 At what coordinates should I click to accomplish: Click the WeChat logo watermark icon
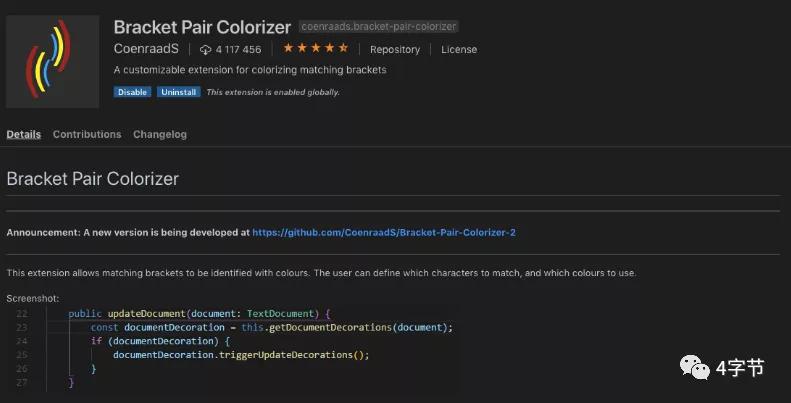point(695,367)
